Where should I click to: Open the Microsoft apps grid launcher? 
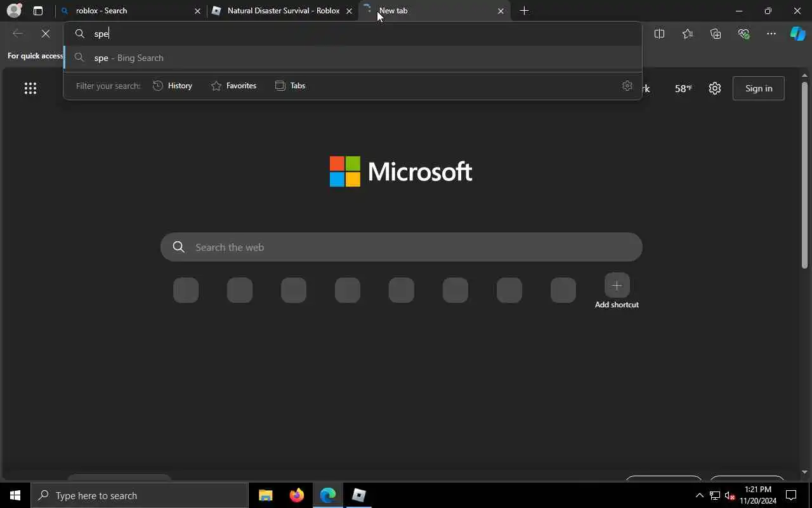tap(30, 88)
